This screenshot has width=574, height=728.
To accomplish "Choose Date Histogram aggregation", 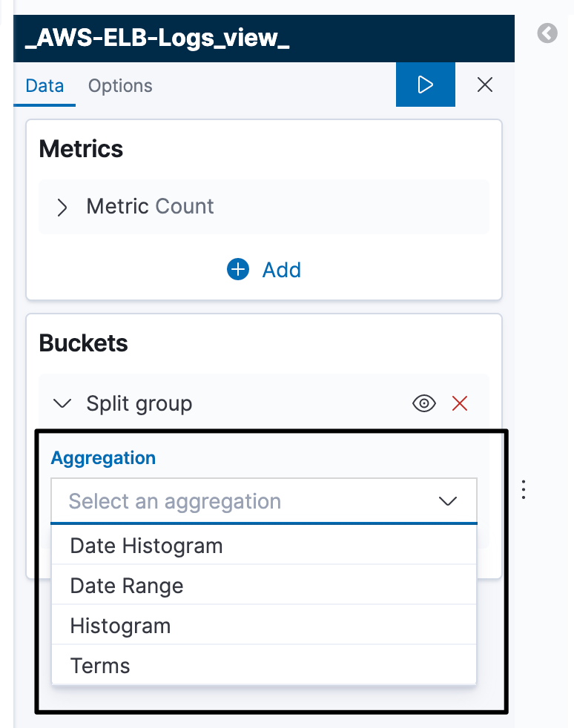I will point(264,546).
